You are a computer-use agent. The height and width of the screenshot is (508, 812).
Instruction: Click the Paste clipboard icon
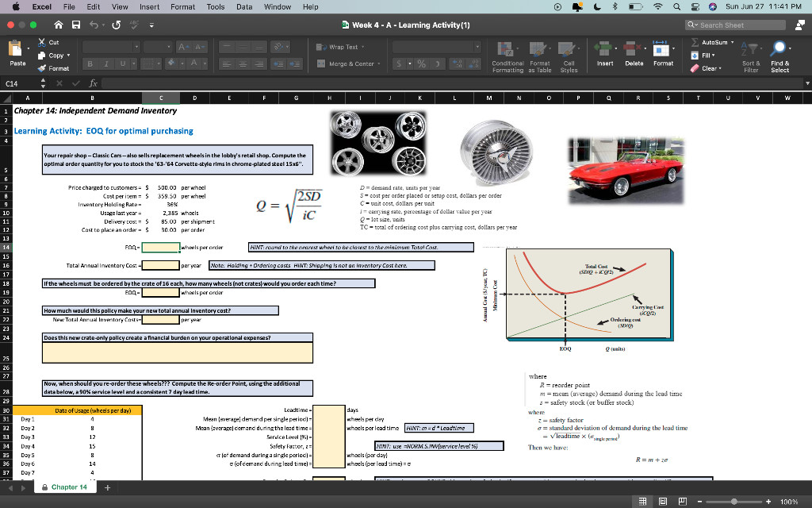click(x=17, y=49)
